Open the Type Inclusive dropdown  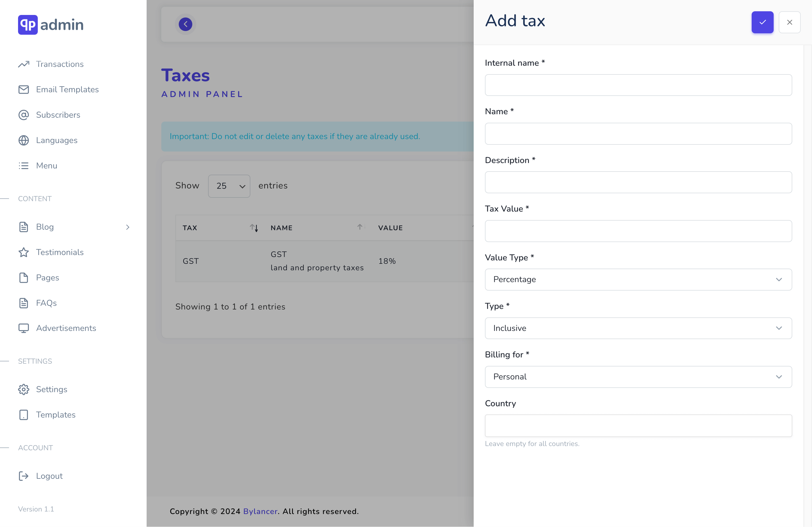point(638,328)
